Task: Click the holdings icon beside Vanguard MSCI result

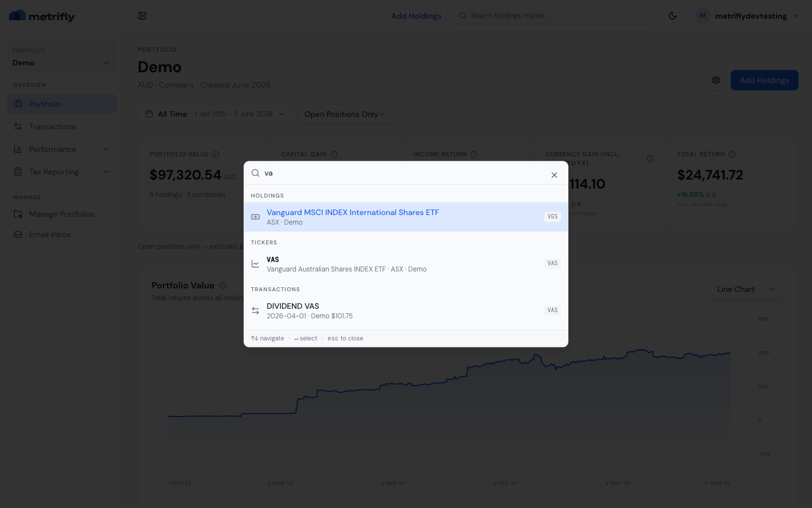Action: [255, 217]
